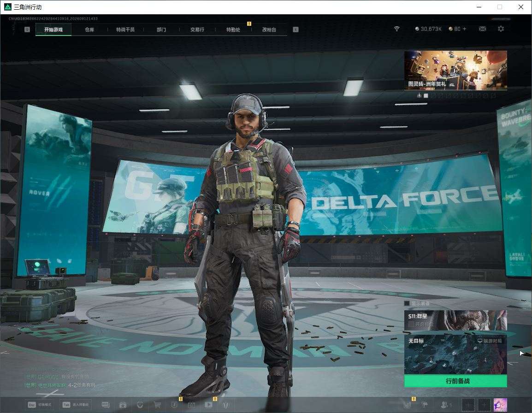Image resolution: width=532 pixels, height=413 pixels.
Task: Open the 图灵砖-洲年贺礼 event banner
Action: tap(455, 70)
